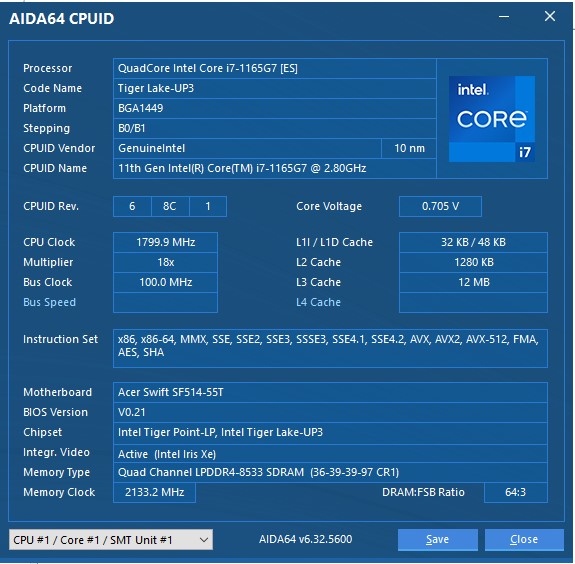The width and height of the screenshot is (575, 564).
Task: Click the Close button
Action: click(524, 539)
